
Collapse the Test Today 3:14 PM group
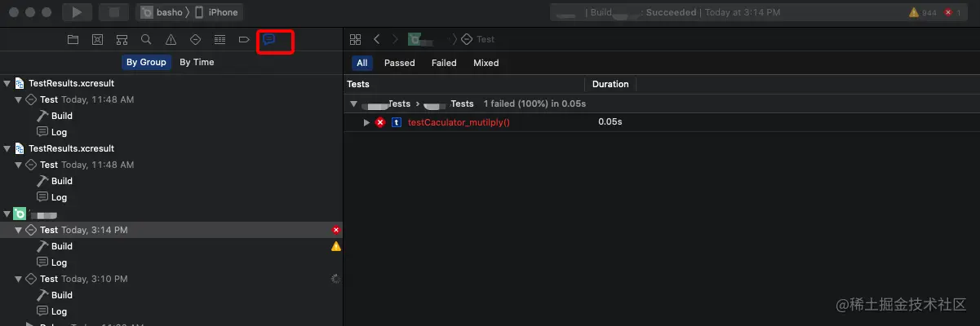click(x=18, y=230)
